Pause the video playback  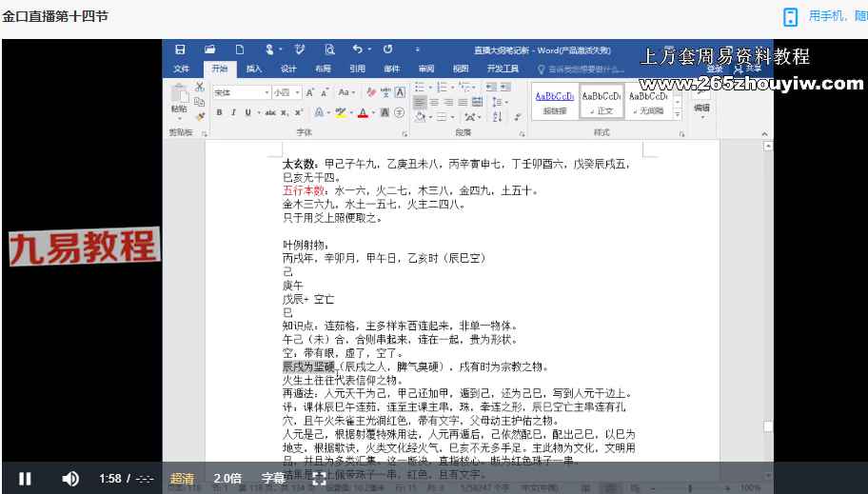coord(25,479)
